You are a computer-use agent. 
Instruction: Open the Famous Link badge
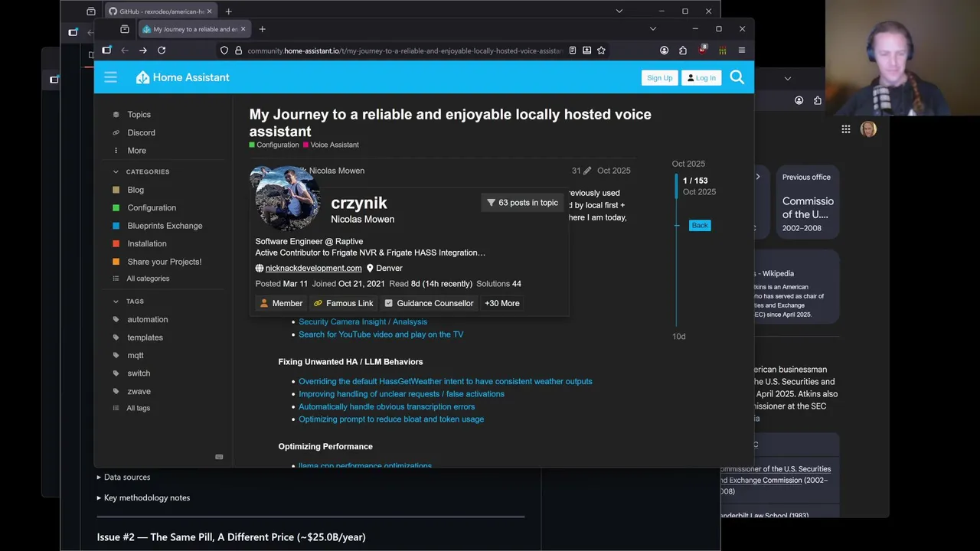click(x=343, y=303)
